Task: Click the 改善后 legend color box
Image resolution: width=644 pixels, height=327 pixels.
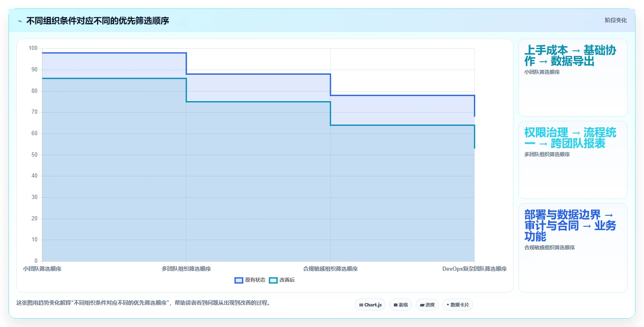Action: coord(273,280)
